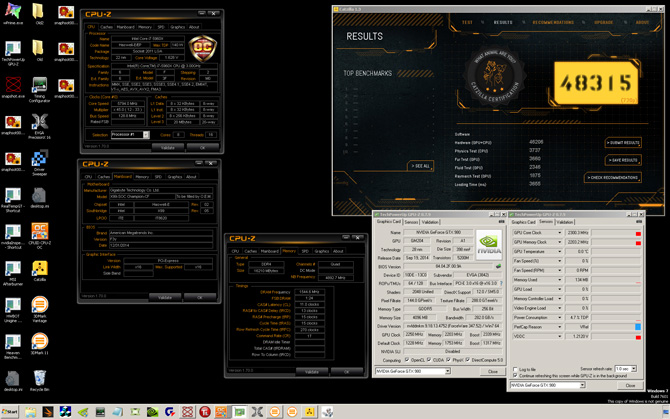Viewport: 670px width, 419px height.
Task: Open the GPU Core Clock sensor dropdown
Action: click(x=560, y=233)
